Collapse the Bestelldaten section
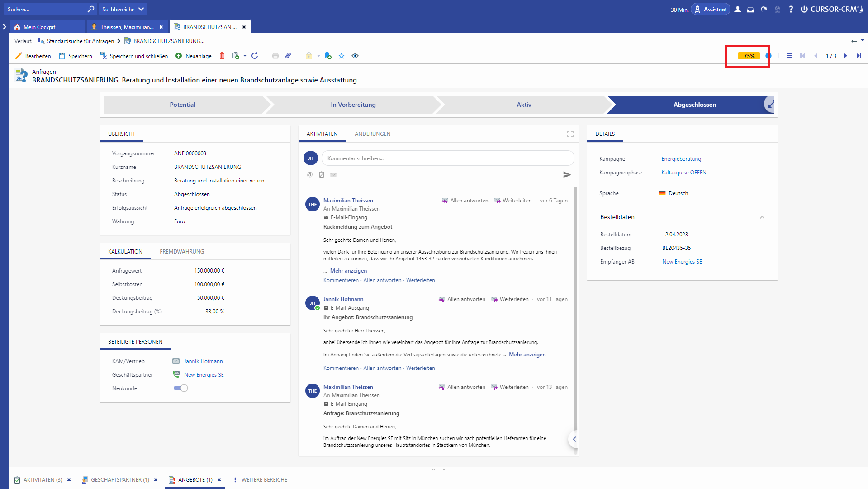 (762, 217)
